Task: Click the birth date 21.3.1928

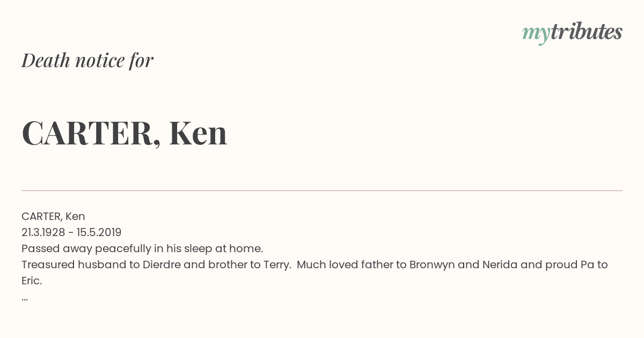Action: click(x=43, y=232)
